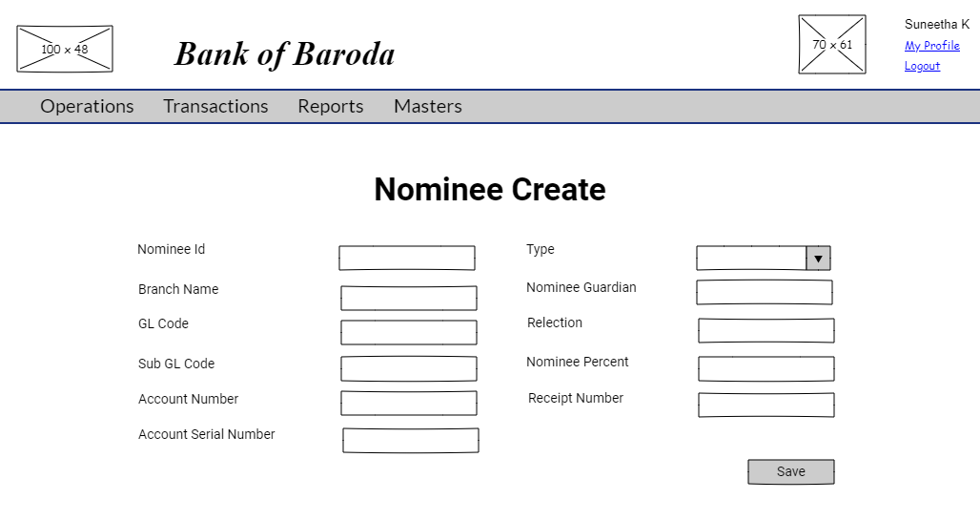This screenshot has width=980, height=520.
Task: Click the 100 × 48 logo placeholder
Action: 65,49
